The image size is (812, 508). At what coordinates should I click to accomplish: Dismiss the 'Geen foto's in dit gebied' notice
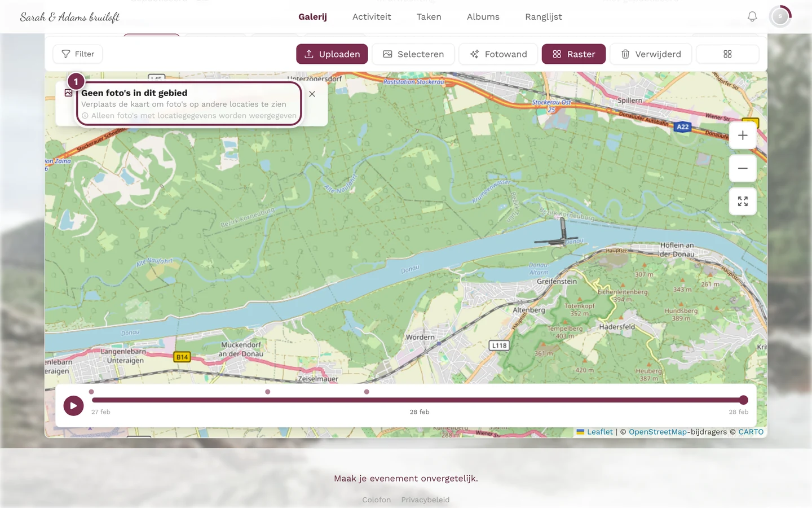pyautogui.click(x=312, y=94)
